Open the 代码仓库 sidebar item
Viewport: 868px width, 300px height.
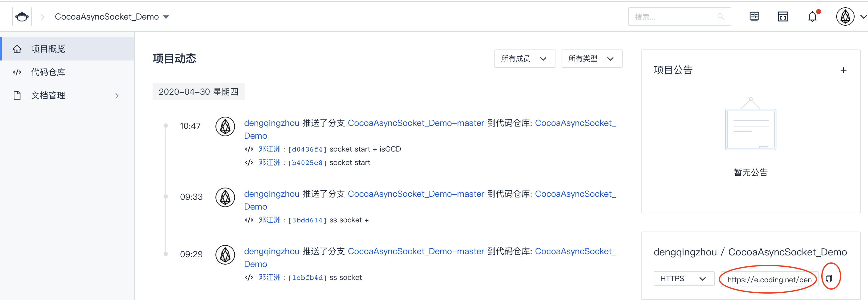tap(48, 72)
